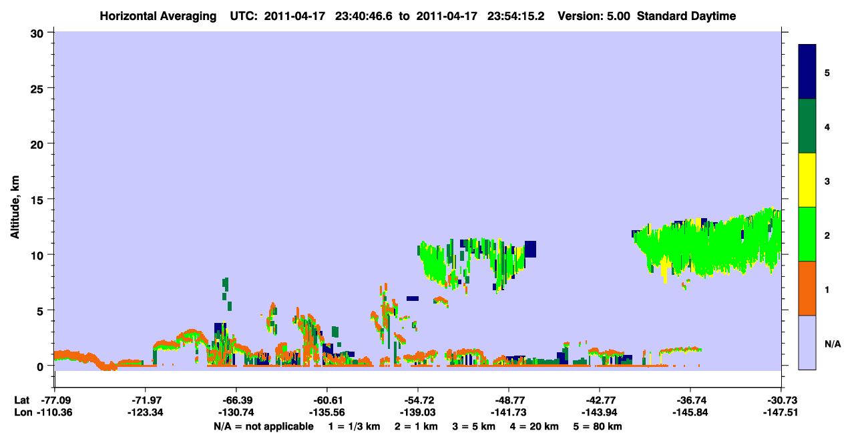Click the bright green colorbar segment labeled 2
The image size is (868, 445).
[807, 234]
